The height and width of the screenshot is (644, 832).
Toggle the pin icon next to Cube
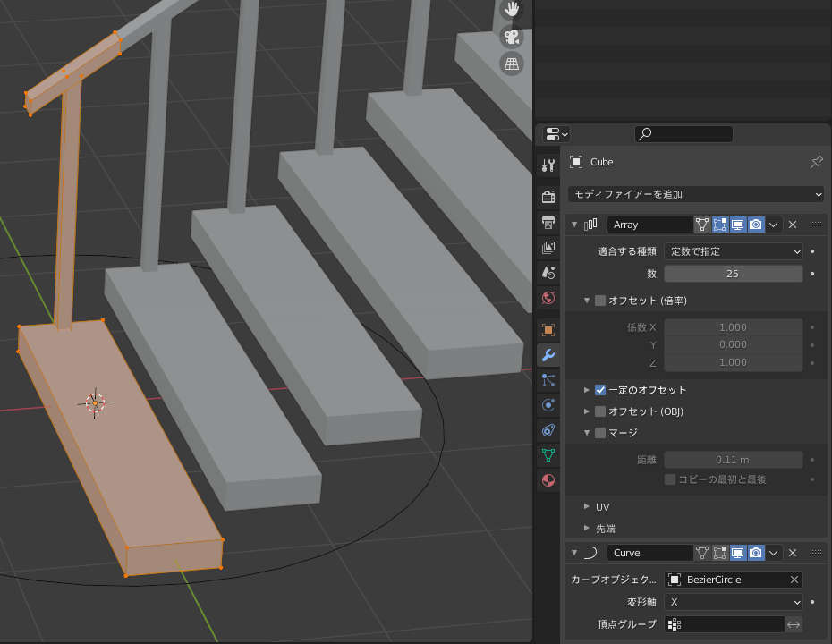[816, 162]
